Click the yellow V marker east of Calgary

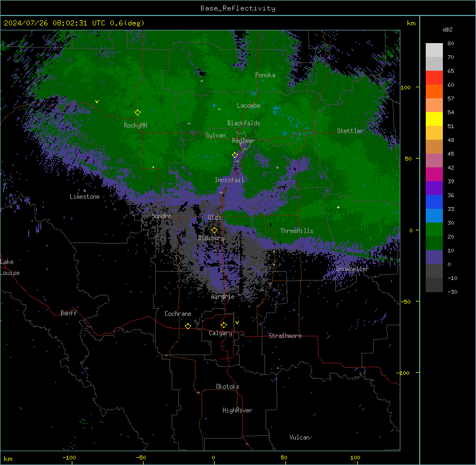(237, 323)
